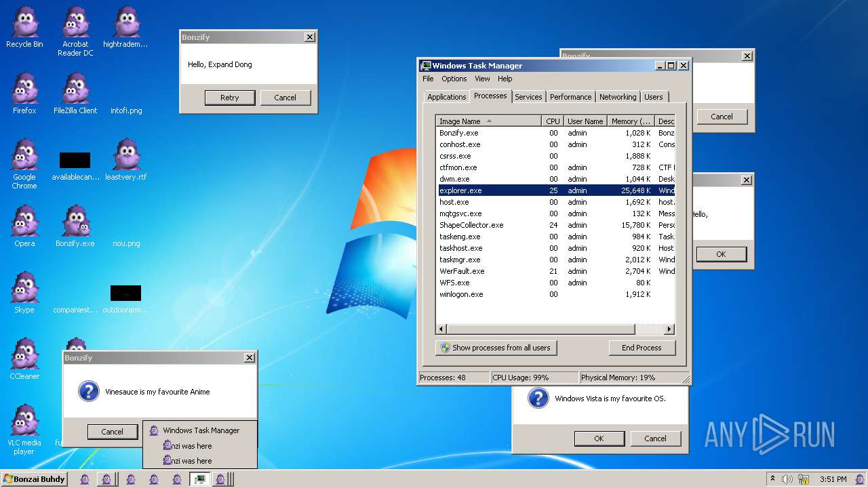
Task: Sort processes by CPU column
Action: [553, 121]
